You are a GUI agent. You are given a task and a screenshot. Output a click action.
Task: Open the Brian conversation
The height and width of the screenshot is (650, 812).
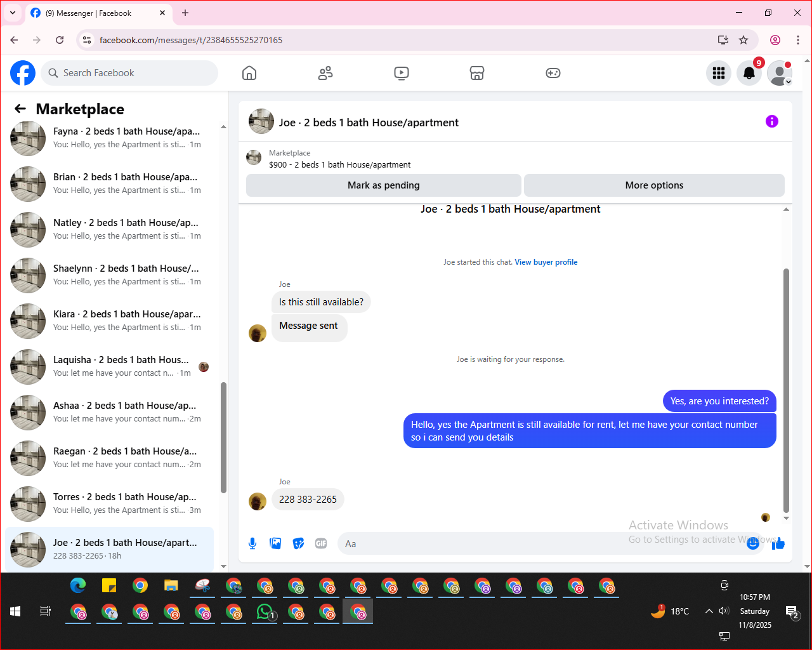(109, 184)
